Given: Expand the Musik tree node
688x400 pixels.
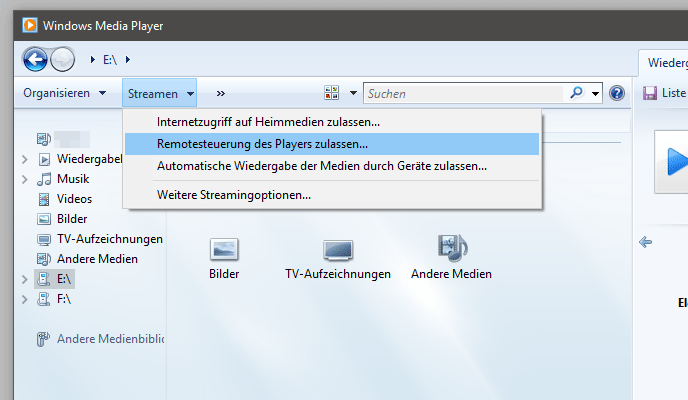Looking at the screenshot, I should [x=24, y=179].
